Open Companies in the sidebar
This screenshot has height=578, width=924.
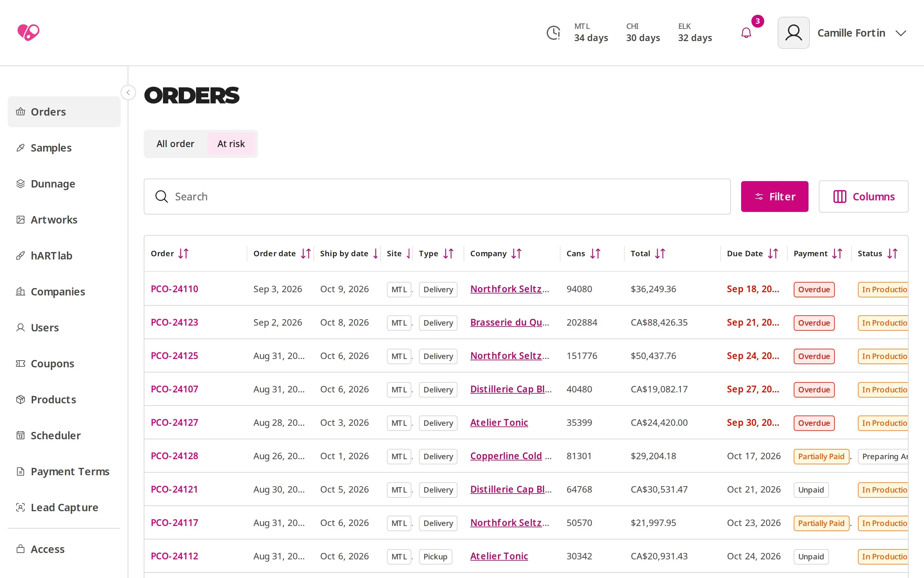(64, 291)
